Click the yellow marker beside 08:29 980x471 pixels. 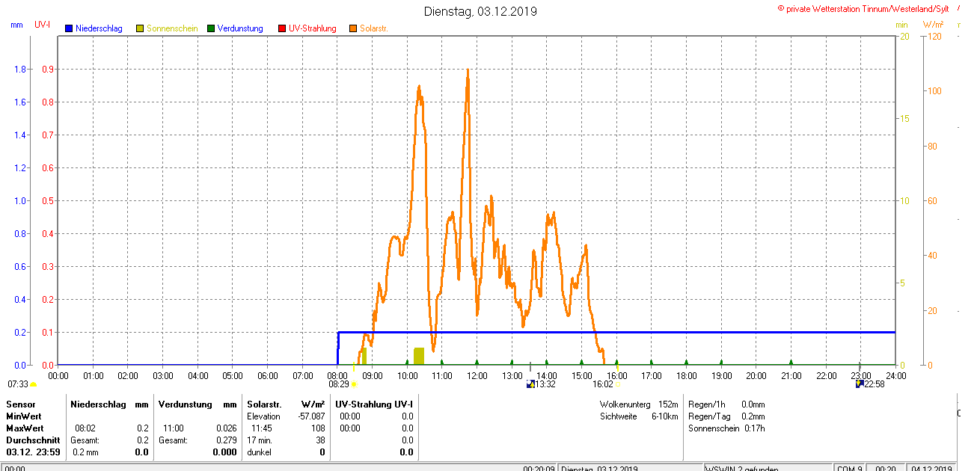click(x=354, y=384)
